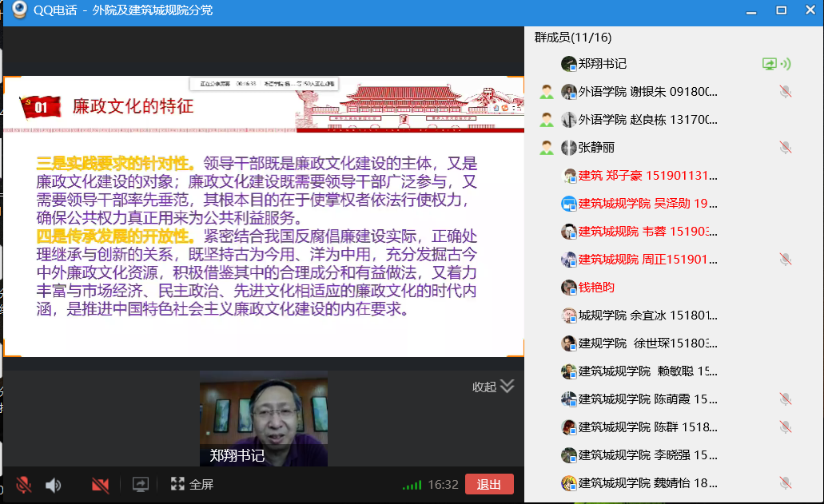Unmute your microphone in the bottom toolbar
Viewport: 824px width, 504px height.
click(24, 484)
